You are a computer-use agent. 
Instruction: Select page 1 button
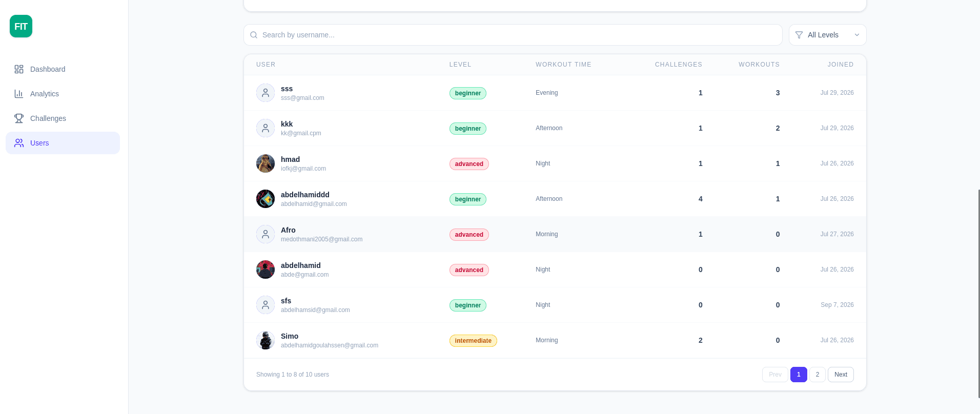tap(799, 375)
